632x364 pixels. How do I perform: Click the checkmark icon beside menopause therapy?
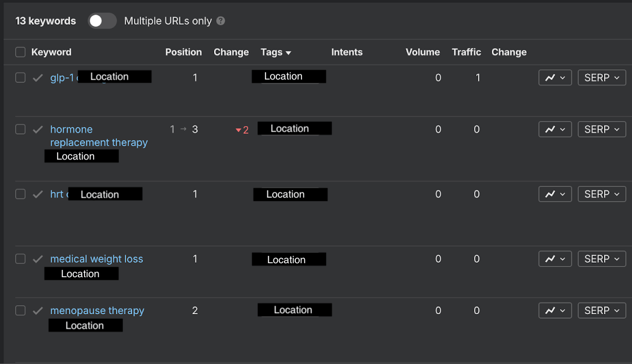(x=38, y=311)
